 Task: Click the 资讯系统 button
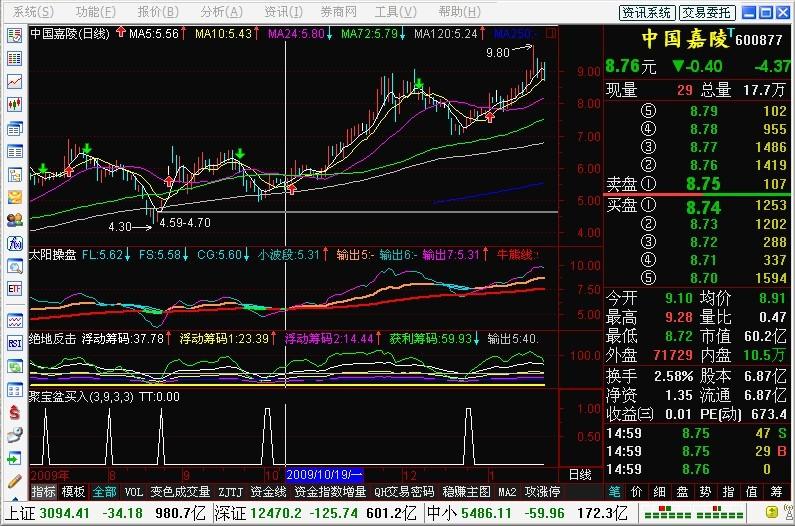click(647, 13)
